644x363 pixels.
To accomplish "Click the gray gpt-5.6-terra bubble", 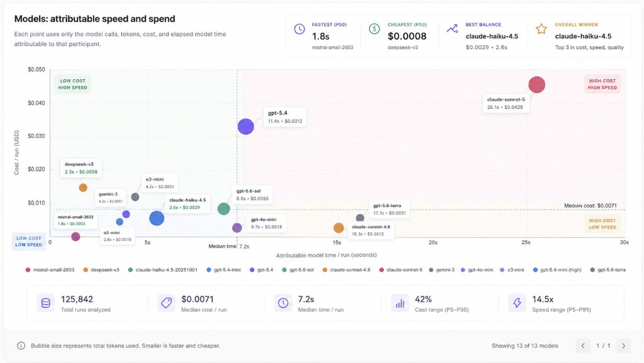I will click(360, 218).
